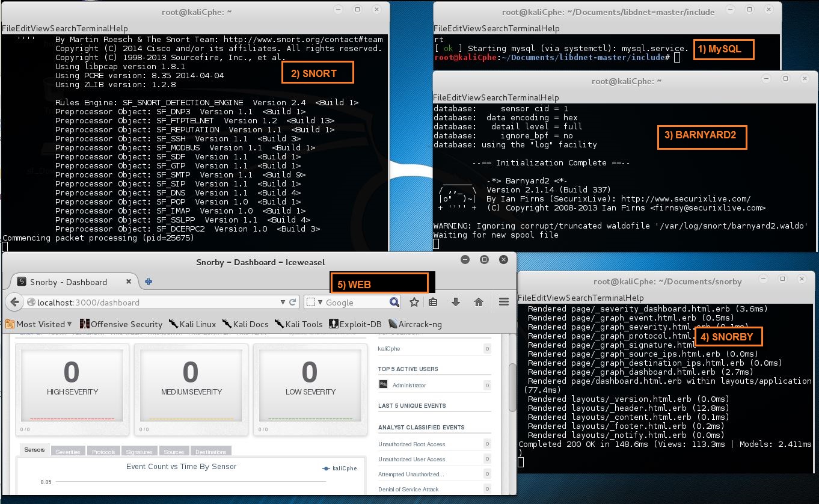
Task: Open the search engine selector dropdown
Action: [x=315, y=303]
